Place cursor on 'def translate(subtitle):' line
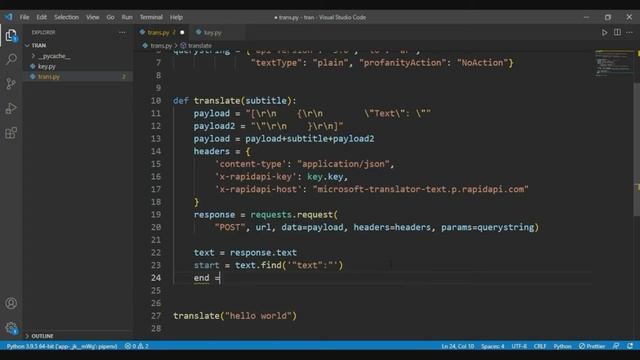This screenshot has width=640, height=360. [235, 100]
